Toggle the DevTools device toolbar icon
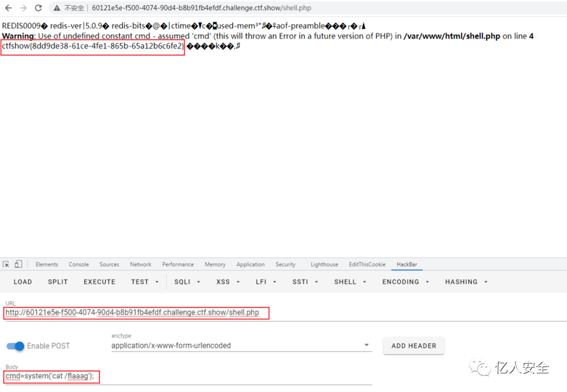This screenshot has width=567, height=392. (18, 264)
